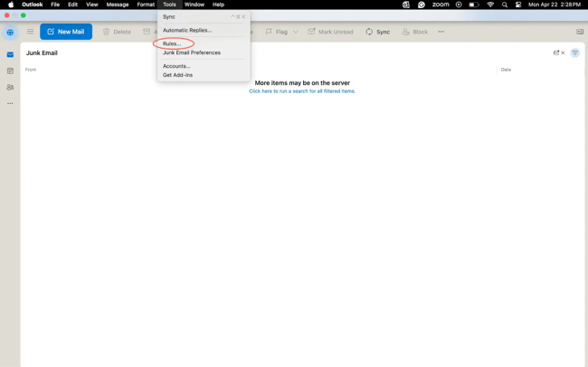Toggle the hamburger sidebar menu
This screenshot has height=367, width=588.
tap(31, 32)
